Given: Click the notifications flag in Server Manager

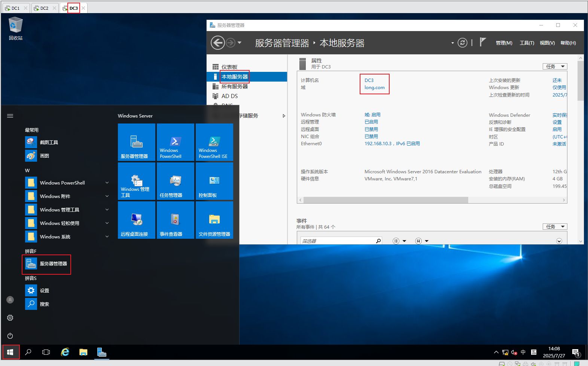Looking at the screenshot, I should pyautogui.click(x=482, y=42).
